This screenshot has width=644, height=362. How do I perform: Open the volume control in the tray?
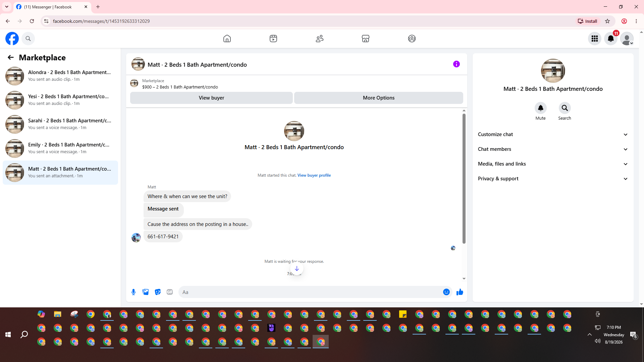(597, 341)
